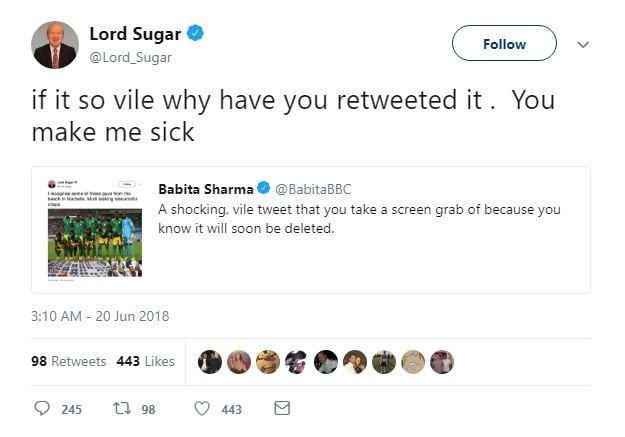Click Lord Sugar's verified badge

pyautogui.click(x=197, y=34)
